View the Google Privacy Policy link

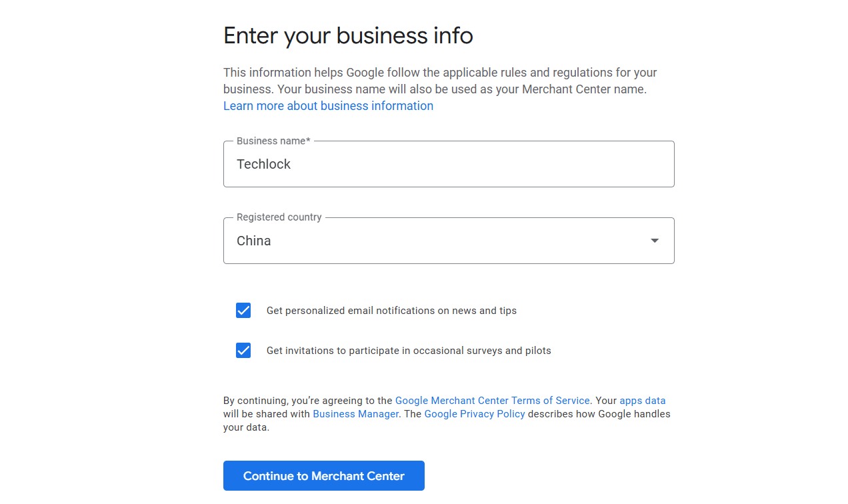474,414
